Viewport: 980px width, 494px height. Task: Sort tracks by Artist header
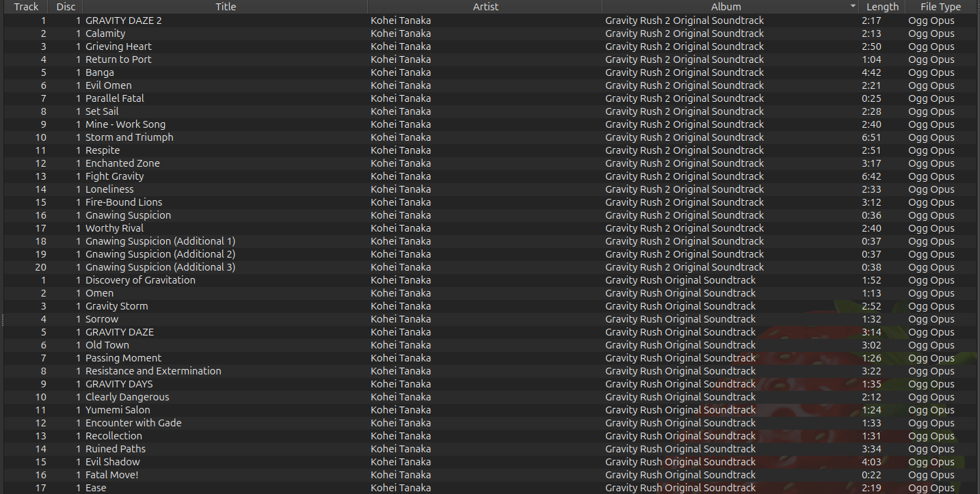[486, 7]
